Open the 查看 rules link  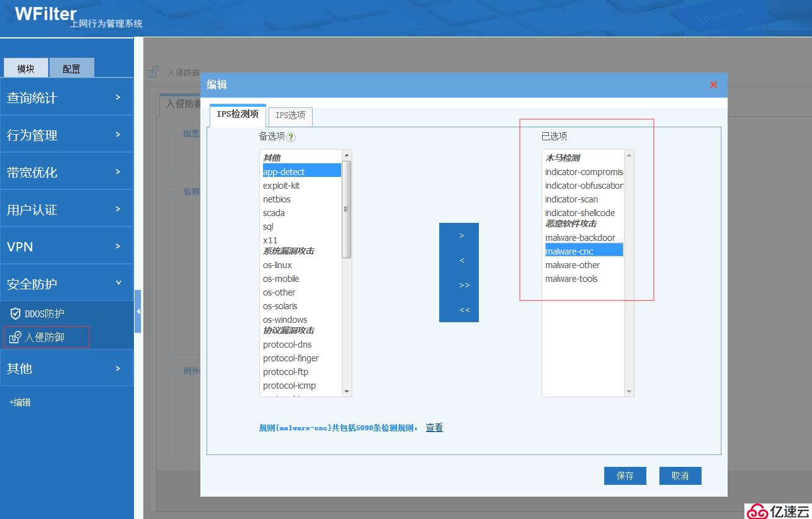point(434,427)
